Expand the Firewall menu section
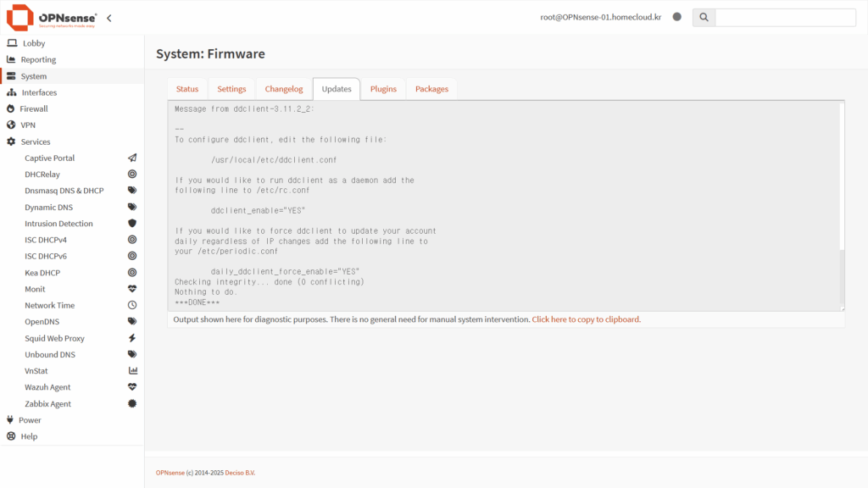The width and height of the screenshot is (868, 488). click(x=34, y=109)
